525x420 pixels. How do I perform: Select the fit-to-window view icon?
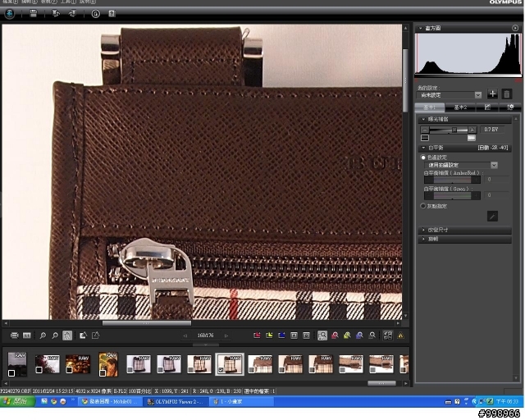[x=15, y=336]
